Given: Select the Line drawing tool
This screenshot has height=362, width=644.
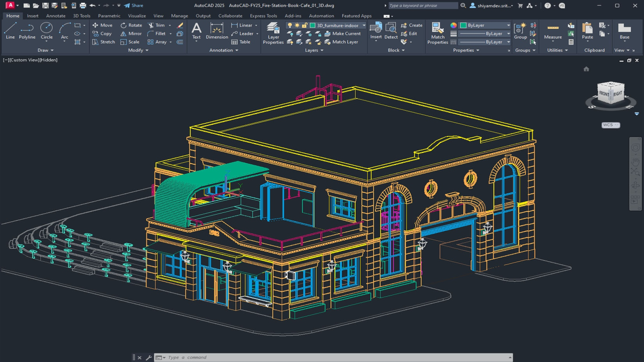Looking at the screenshot, I should point(10,31).
